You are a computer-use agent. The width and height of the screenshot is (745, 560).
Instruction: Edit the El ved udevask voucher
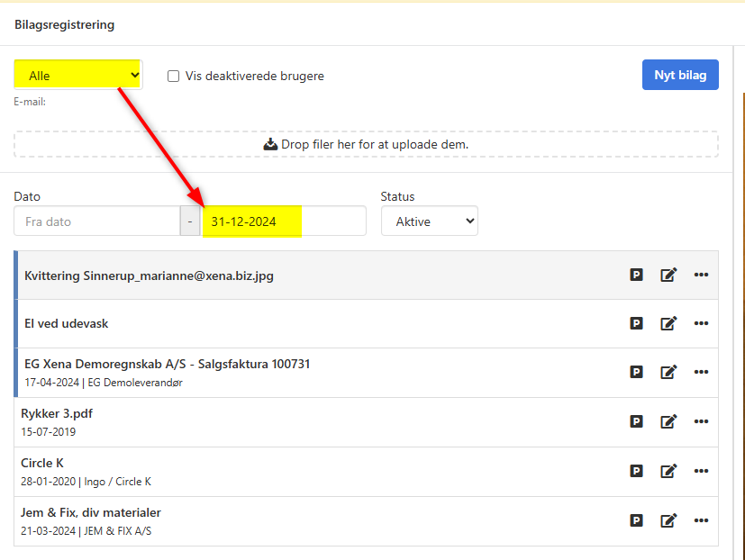point(668,324)
